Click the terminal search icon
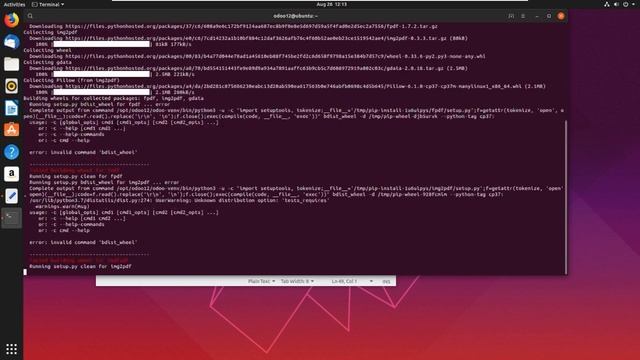 coord(30,16)
